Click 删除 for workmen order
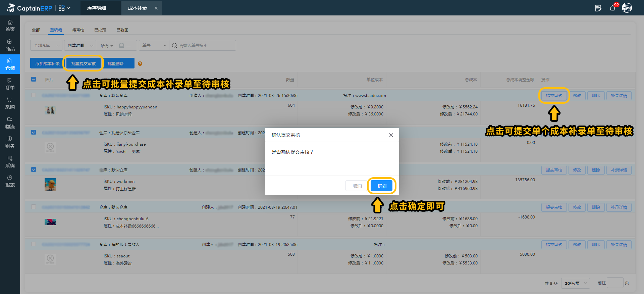 [596, 170]
